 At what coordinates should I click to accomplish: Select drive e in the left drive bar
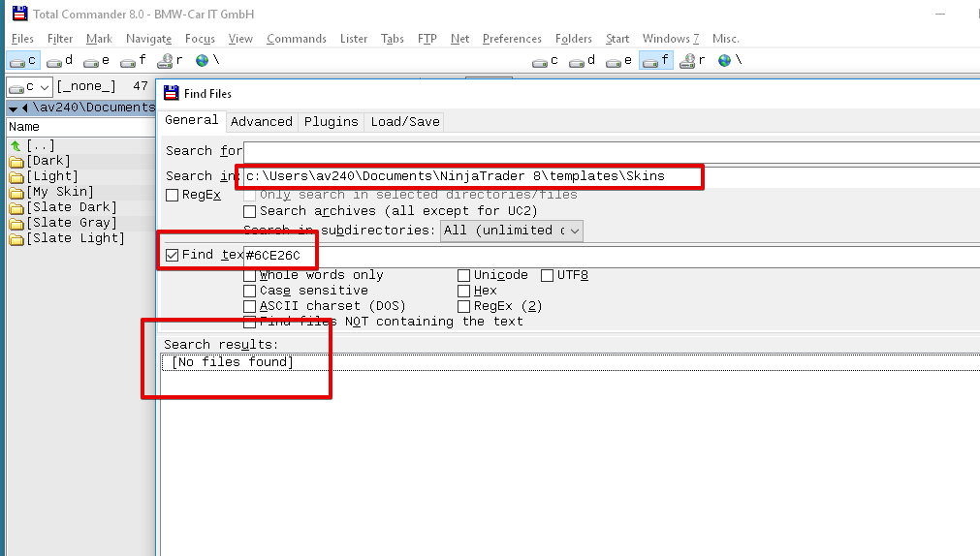97,61
